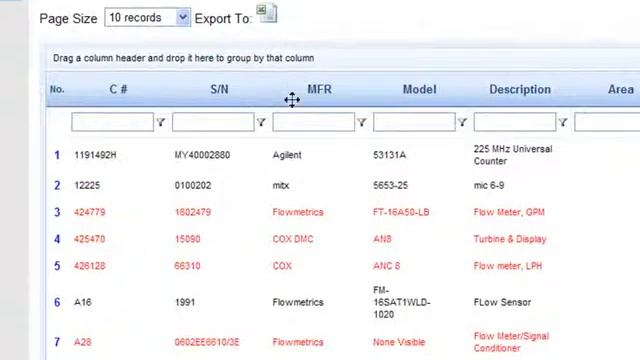Select the COX DMC manufacturer cell
640x360 pixels.
tap(293, 239)
